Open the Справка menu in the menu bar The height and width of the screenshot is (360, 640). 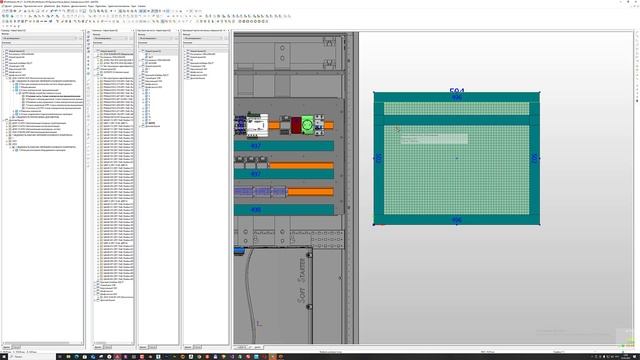pos(142,7)
